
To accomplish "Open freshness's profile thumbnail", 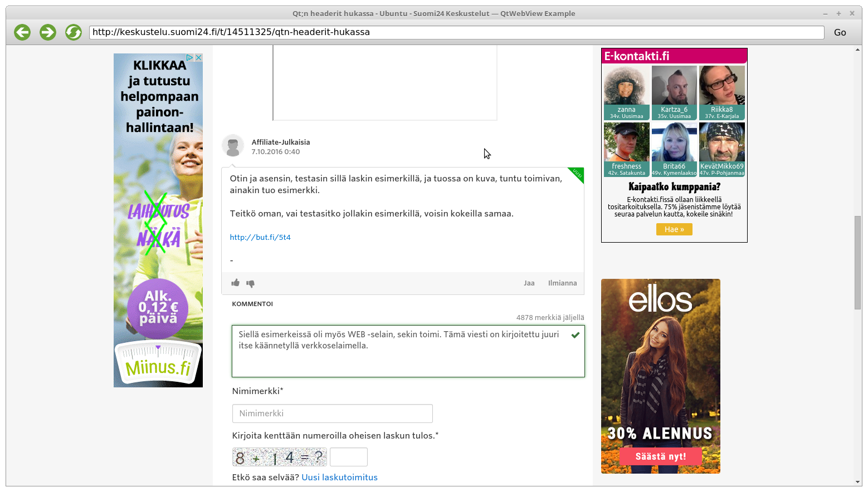I will 627,149.
